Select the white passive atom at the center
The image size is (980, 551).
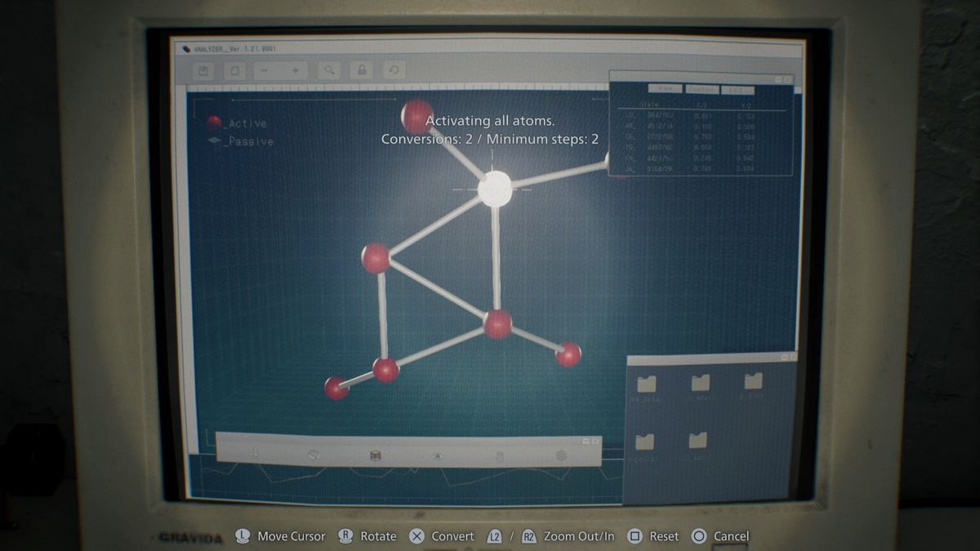(x=494, y=189)
